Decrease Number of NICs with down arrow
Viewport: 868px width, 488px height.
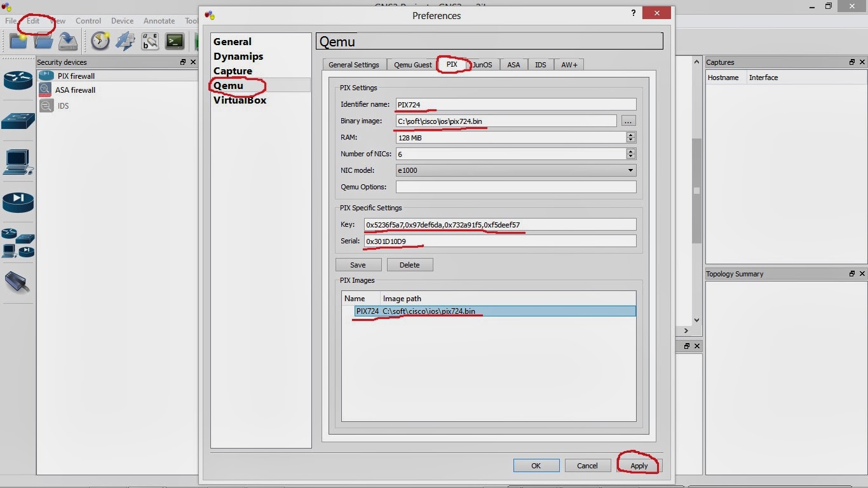click(x=630, y=156)
